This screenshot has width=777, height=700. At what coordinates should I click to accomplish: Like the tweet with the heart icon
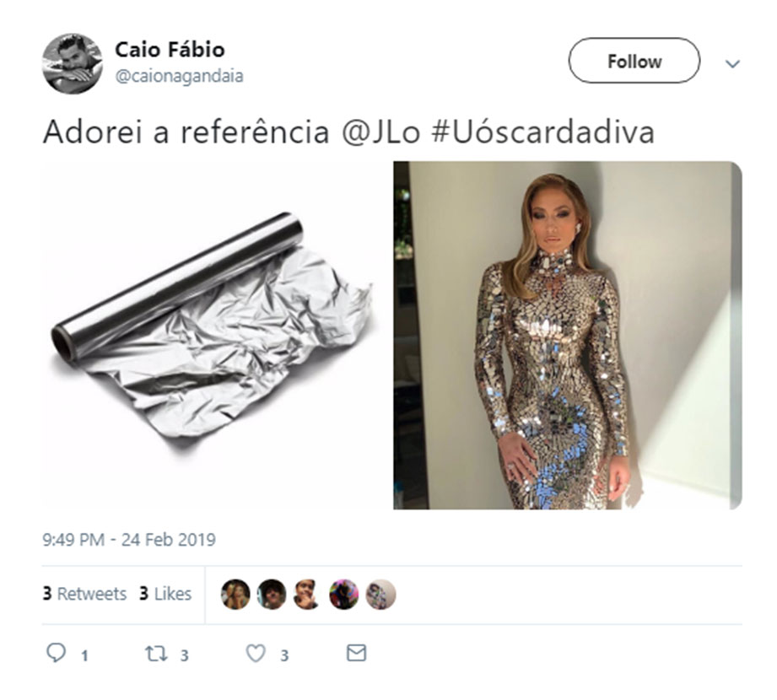(256, 654)
